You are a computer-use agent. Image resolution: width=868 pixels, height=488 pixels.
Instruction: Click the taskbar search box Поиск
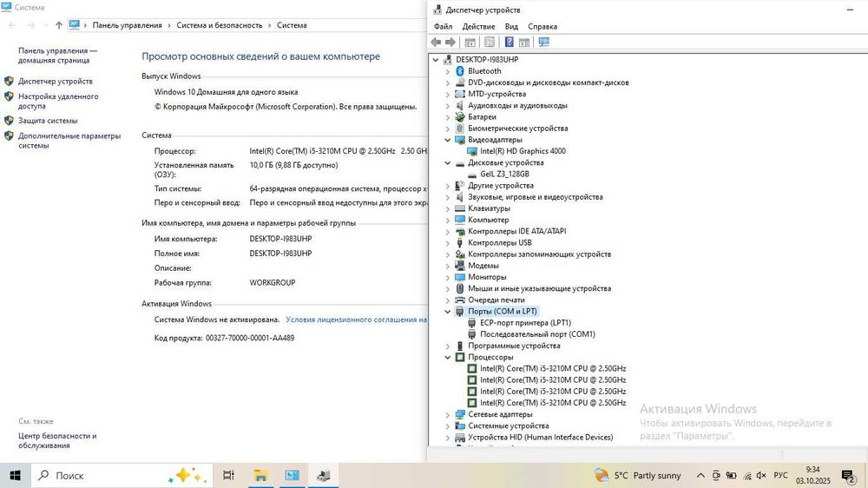122,475
